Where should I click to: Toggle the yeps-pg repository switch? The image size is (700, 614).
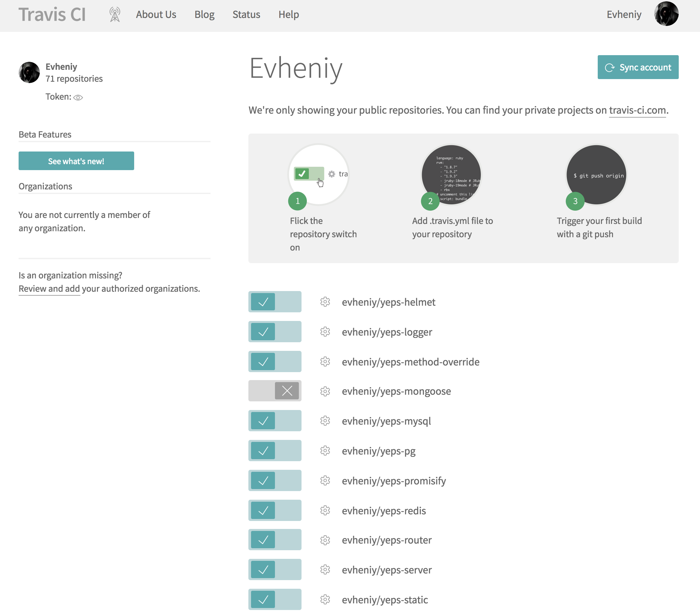pos(275,451)
